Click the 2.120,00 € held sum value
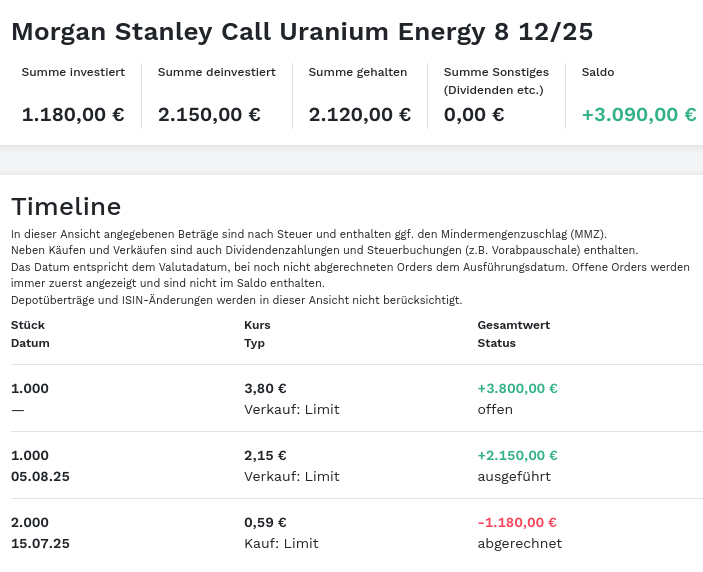This screenshot has width=703, height=572. 359,114
